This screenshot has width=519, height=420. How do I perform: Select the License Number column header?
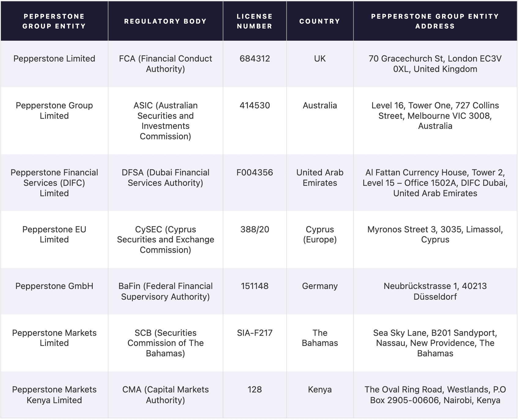[x=255, y=21]
